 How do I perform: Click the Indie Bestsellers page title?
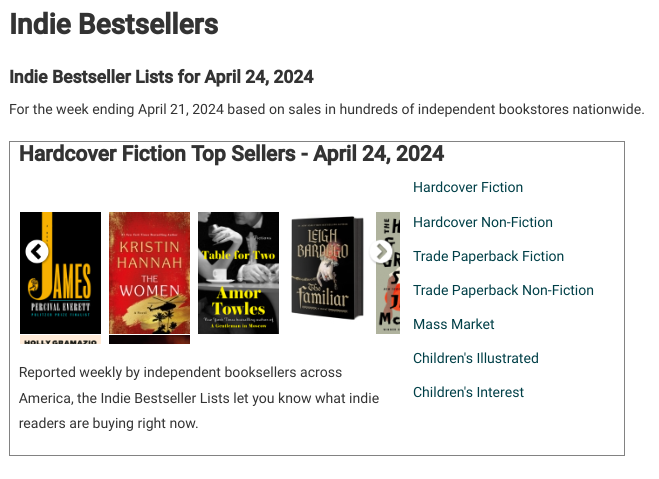(114, 24)
